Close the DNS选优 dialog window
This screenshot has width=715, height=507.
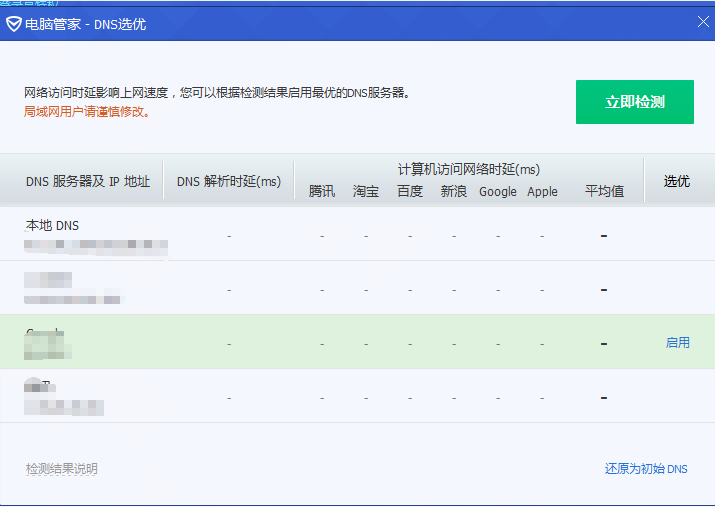[702, 22]
